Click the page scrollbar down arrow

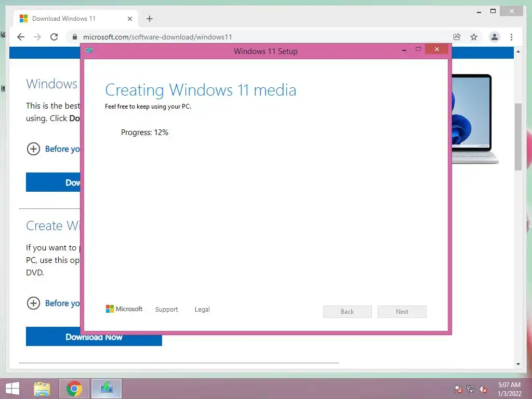[518, 364]
